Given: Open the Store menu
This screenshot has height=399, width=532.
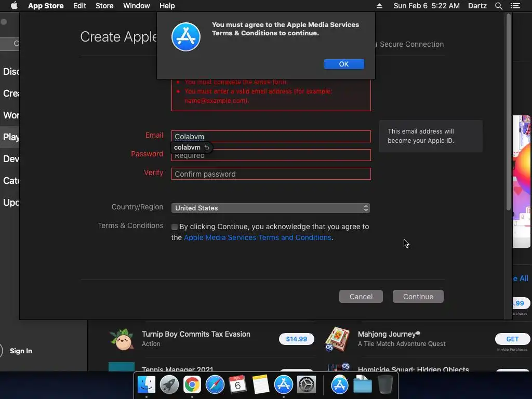Looking at the screenshot, I should tap(104, 6).
